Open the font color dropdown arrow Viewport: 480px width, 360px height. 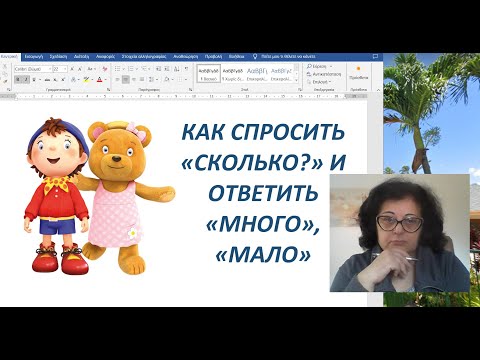[x=106, y=80]
